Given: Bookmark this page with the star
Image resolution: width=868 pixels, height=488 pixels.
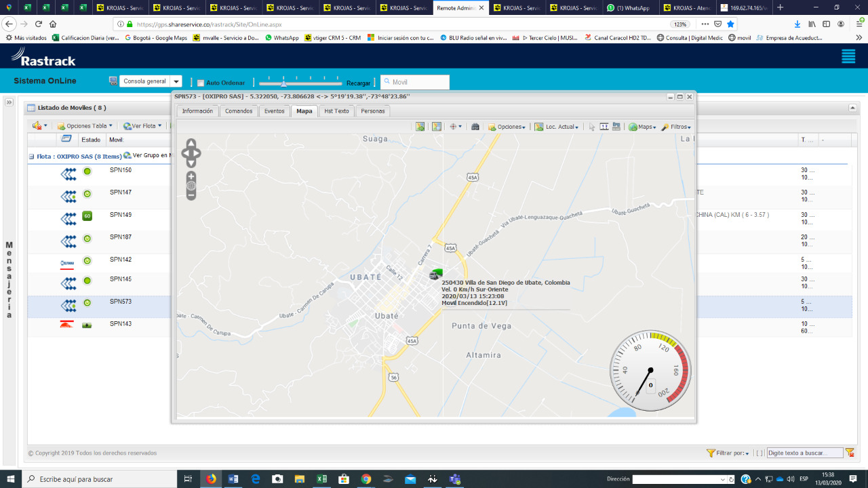Looking at the screenshot, I should (x=730, y=24).
